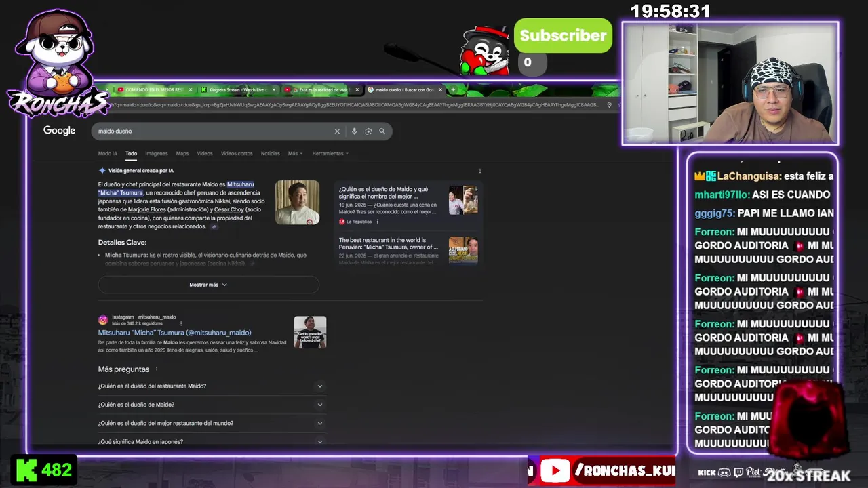Viewport: 868px width, 488px height.
Task: Expand AI overview with 'Mostrar más'
Action: 208,285
